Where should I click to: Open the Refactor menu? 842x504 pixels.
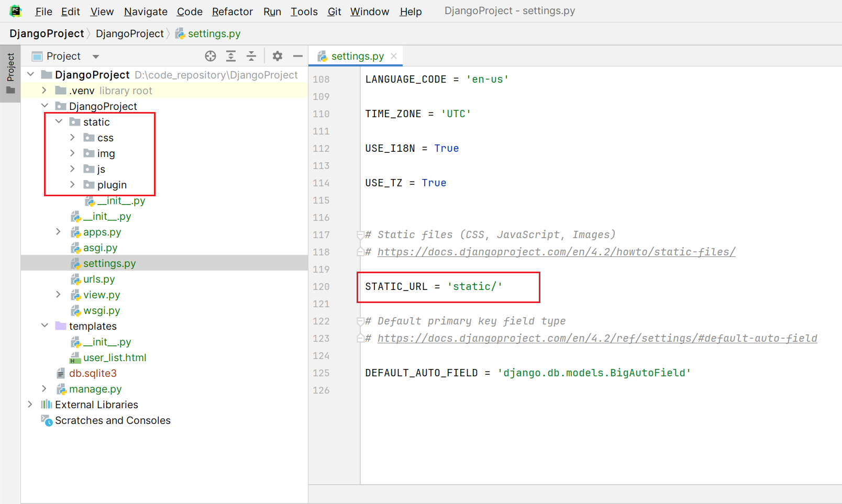[232, 12]
